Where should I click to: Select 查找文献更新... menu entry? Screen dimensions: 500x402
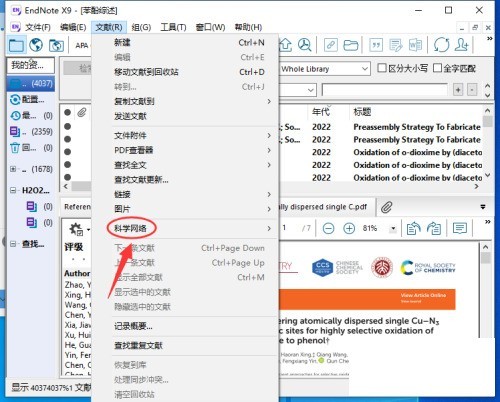[185, 179]
